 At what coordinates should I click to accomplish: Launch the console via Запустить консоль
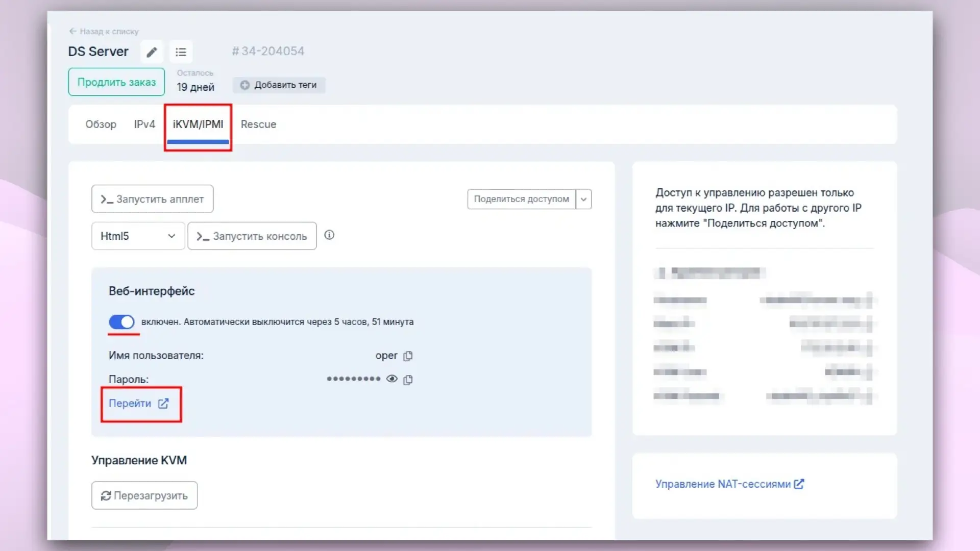(x=252, y=236)
